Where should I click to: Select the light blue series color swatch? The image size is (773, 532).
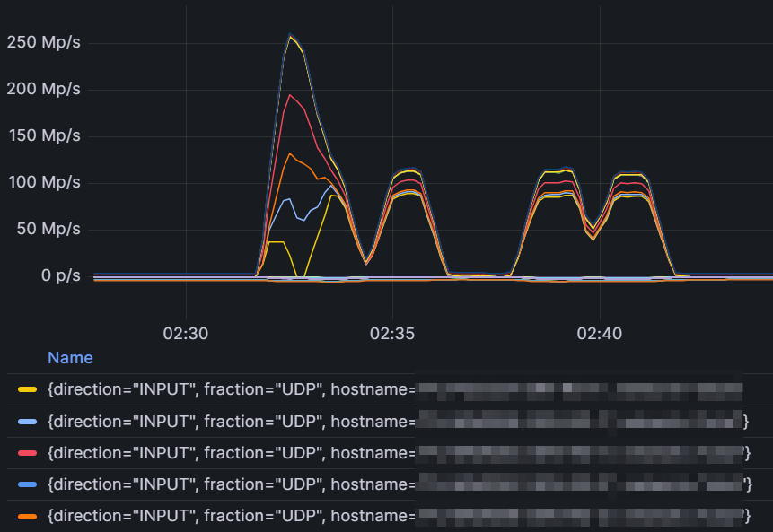coord(27,422)
